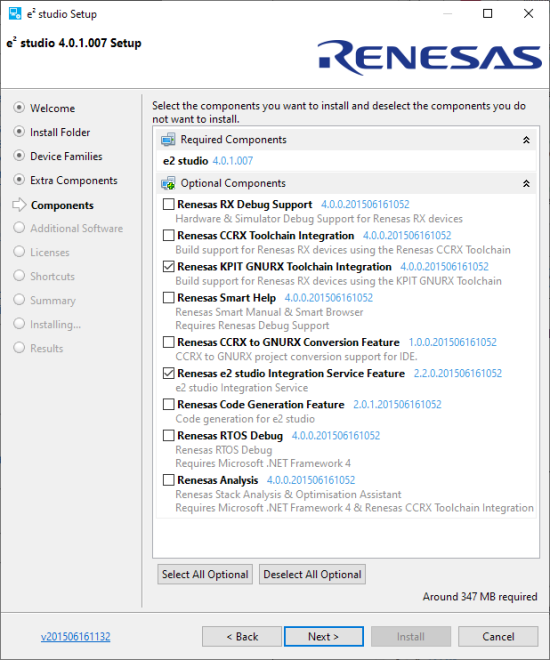The height and width of the screenshot is (660, 550).
Task: Close the e2 studio Setup window
Action: [x=529, y=13]
